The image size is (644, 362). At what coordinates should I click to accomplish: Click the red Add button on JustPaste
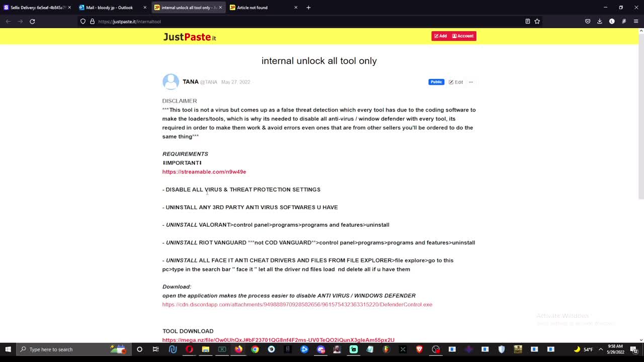pos(440,36)
